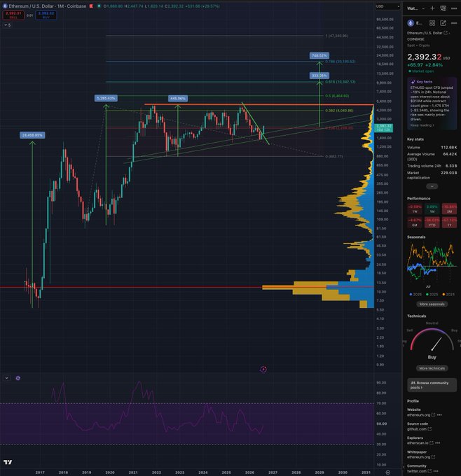
Task: Open the add note pencil icon in details panel
Action: point(443,23)
